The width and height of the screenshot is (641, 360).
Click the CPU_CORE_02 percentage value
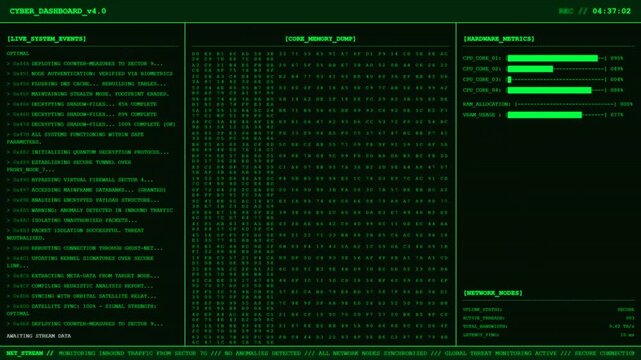click(x=616, y=69)
